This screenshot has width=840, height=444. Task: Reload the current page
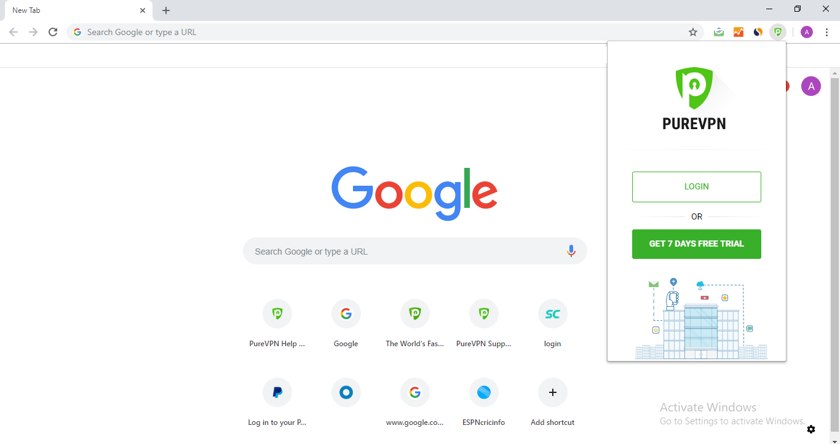(52, 32)
